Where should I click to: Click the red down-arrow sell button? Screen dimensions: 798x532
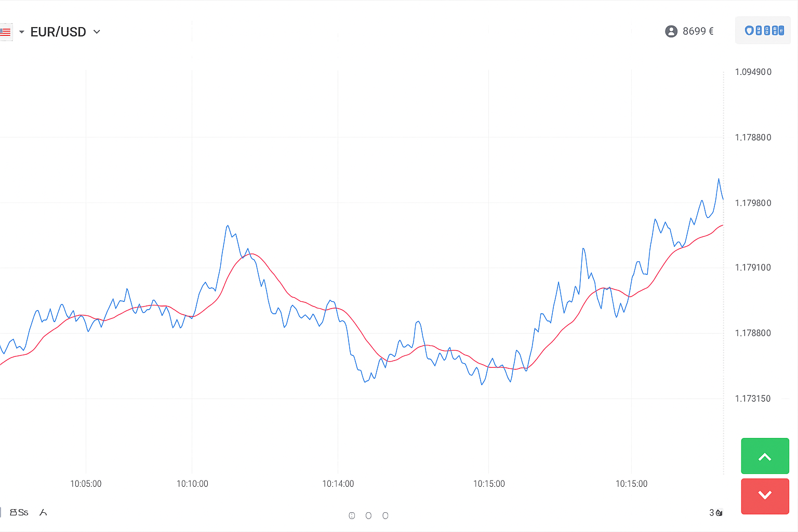(765, 496)
